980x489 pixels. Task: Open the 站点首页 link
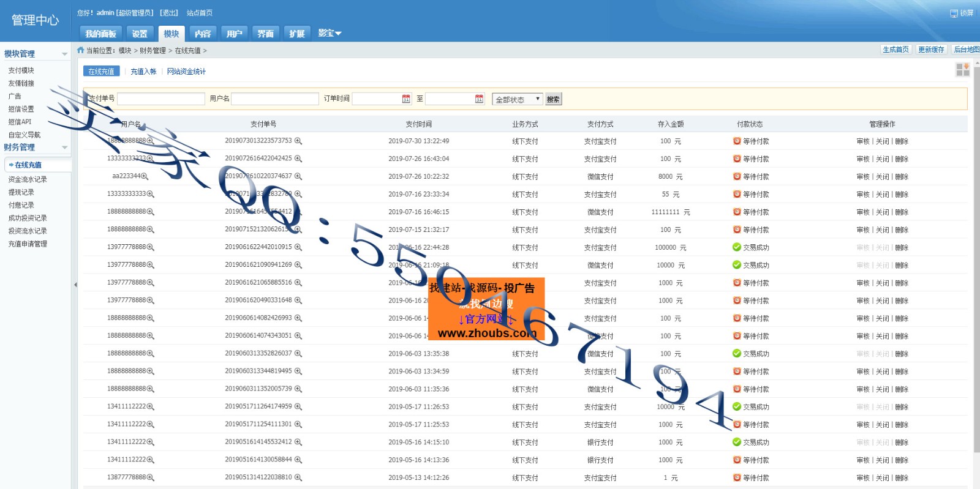pyautogui.click(x=200, y=13)
